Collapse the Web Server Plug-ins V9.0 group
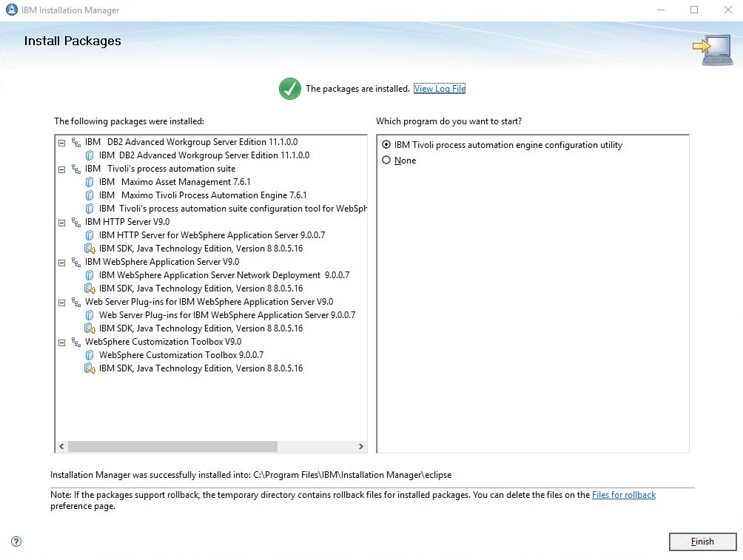 pos(61,303)
